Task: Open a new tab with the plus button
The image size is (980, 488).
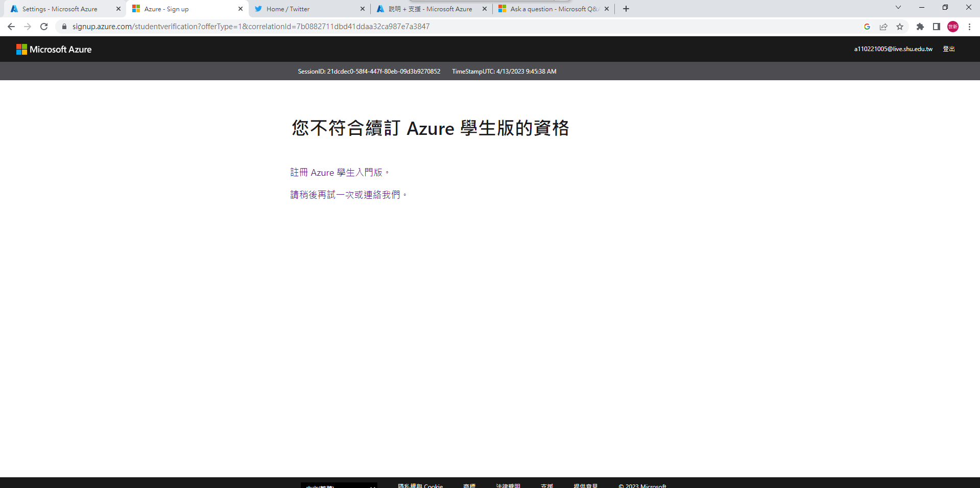Action: tap(626, 9)
